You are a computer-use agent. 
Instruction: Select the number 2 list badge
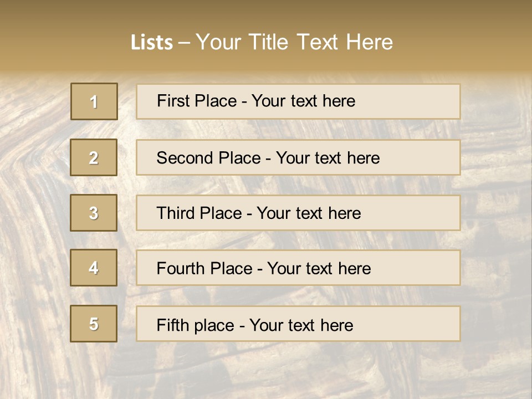[x=94, y=157]
